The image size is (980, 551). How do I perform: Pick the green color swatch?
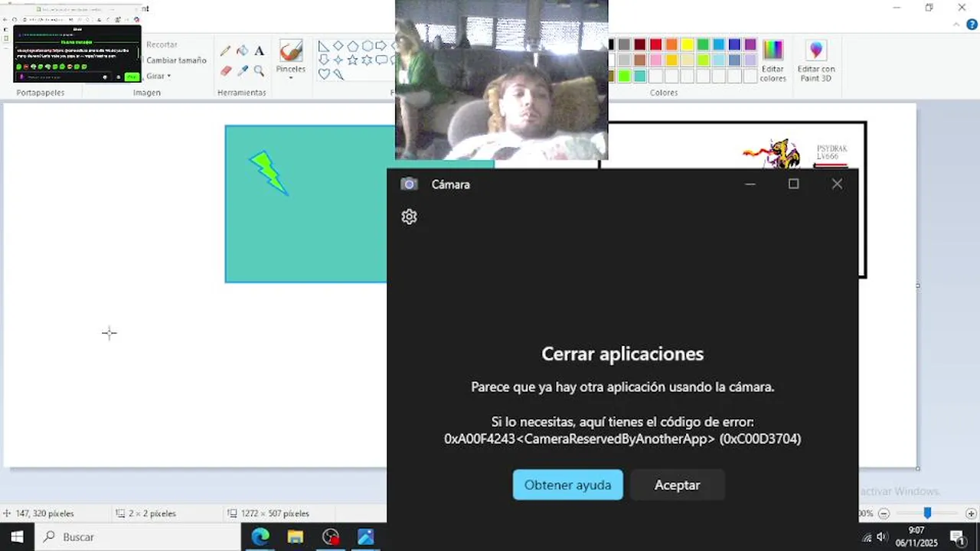coord(703,44)
